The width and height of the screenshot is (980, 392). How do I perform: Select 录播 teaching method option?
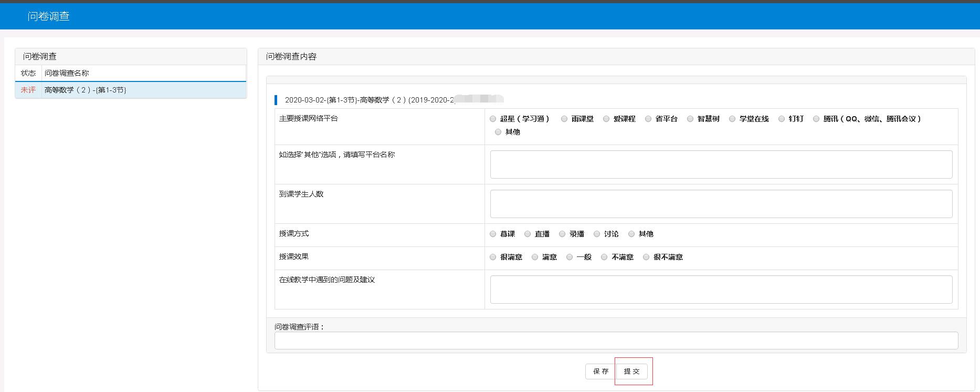click(562, 234)
